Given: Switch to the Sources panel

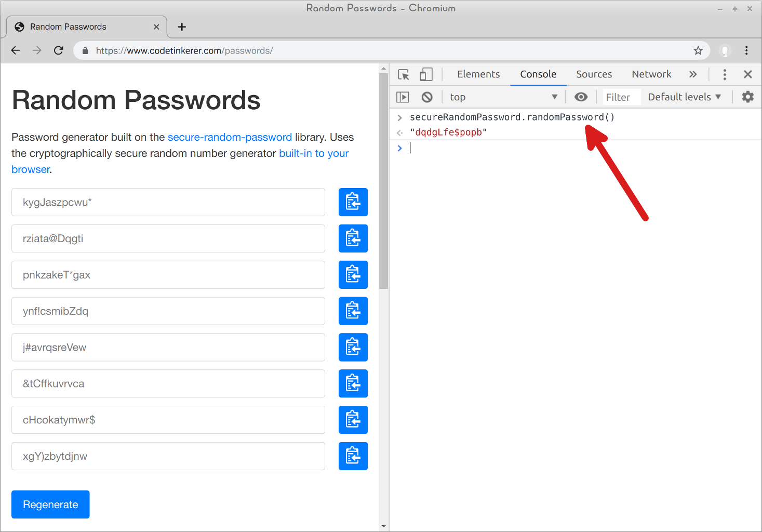Looking at the screenshot, I should (594, 74).
